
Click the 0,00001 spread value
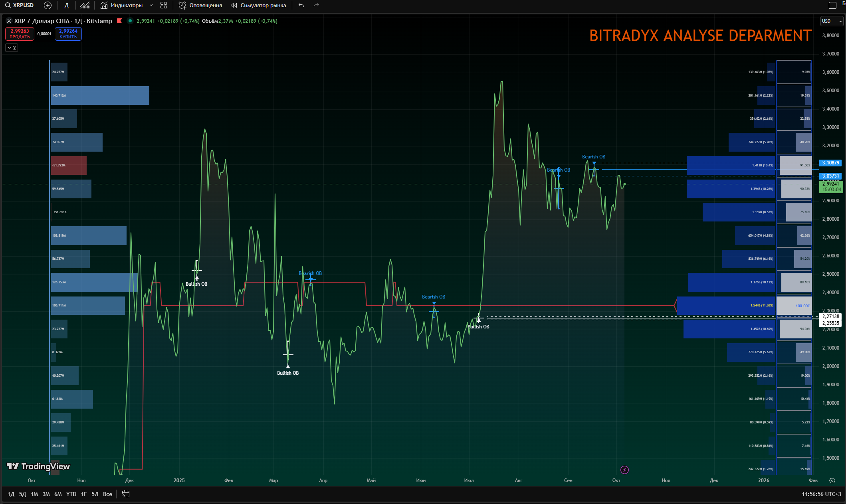(44, 34)
